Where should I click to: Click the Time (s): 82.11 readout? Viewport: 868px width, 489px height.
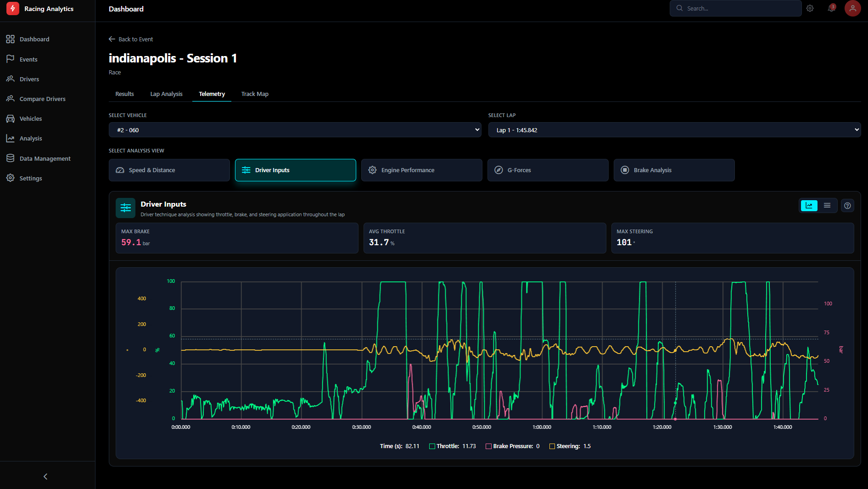pyautogui.click(x=399, y=446)
